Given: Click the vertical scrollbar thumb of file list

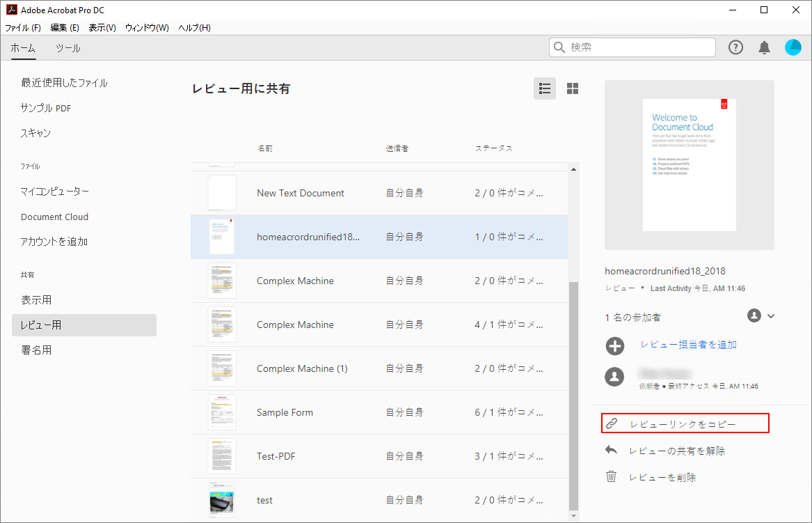Looking at the screenshot, I should coord(573,396).
